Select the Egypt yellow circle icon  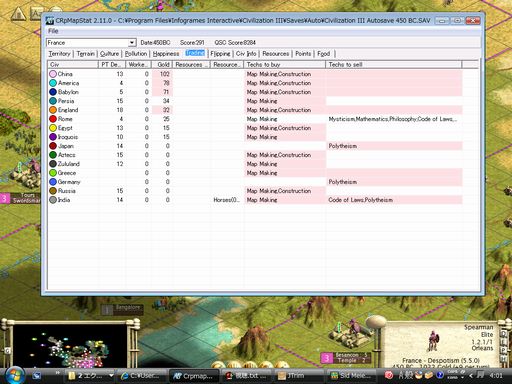[x=53, y=128]
